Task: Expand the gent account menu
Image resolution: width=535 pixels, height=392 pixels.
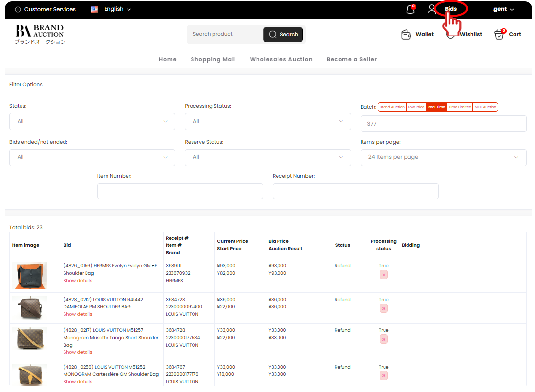Action: tap(503, 9)
